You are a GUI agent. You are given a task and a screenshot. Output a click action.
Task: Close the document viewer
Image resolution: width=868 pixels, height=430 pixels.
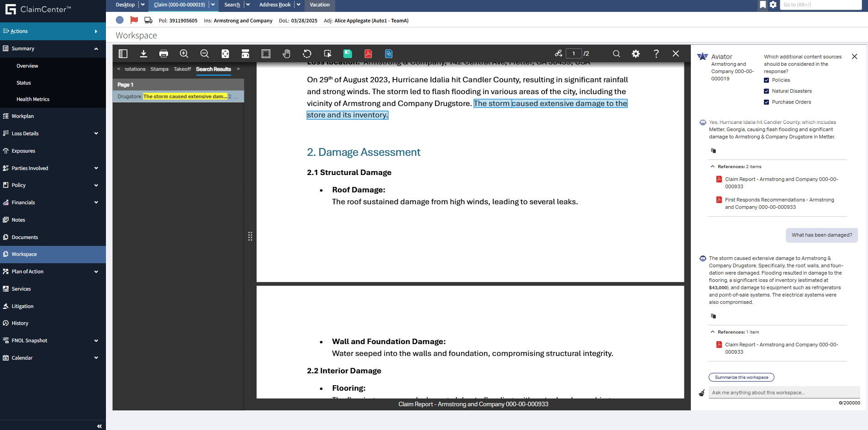(676, 53)
